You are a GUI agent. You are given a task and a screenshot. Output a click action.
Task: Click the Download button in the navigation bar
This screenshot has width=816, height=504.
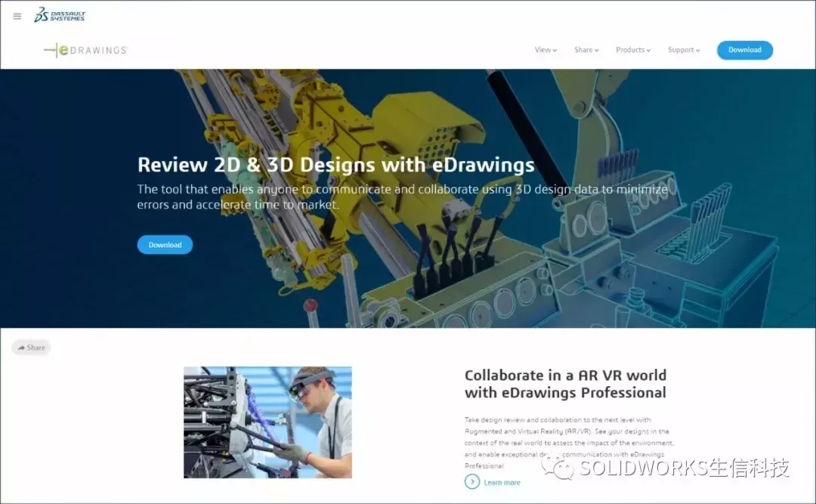pyautogui.click(x=745, y=50)
